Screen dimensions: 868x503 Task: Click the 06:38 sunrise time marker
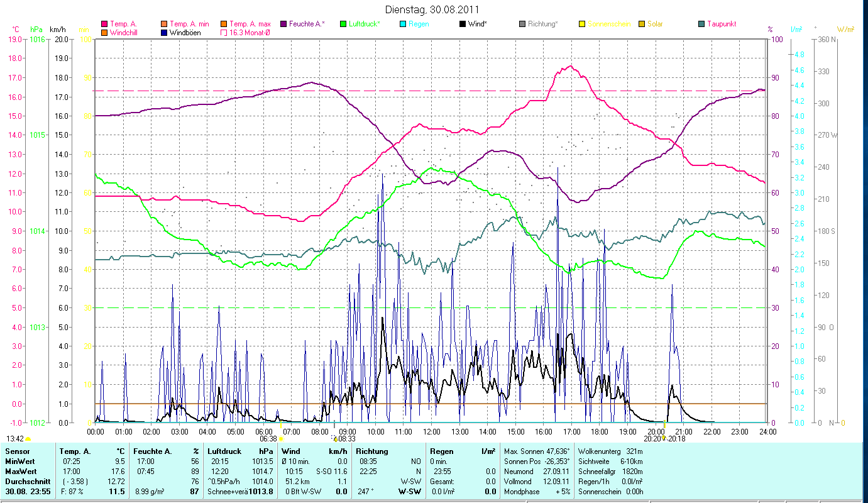268,439
